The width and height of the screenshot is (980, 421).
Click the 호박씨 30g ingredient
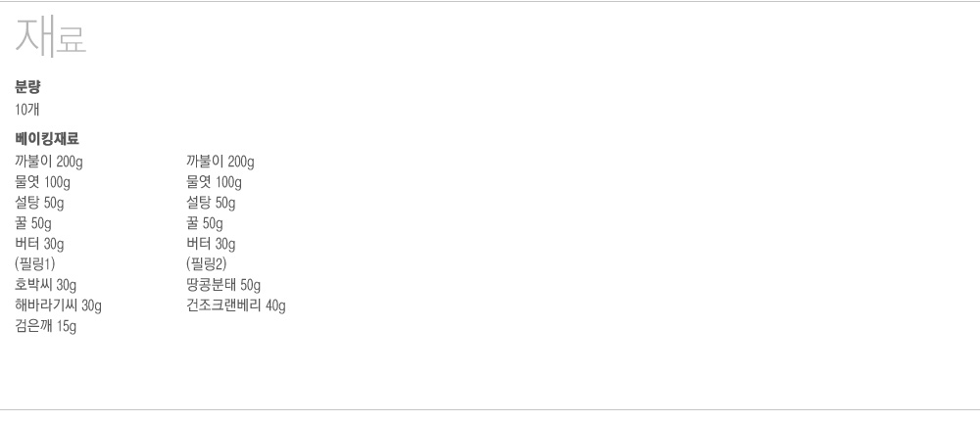[x=46, y=285]
